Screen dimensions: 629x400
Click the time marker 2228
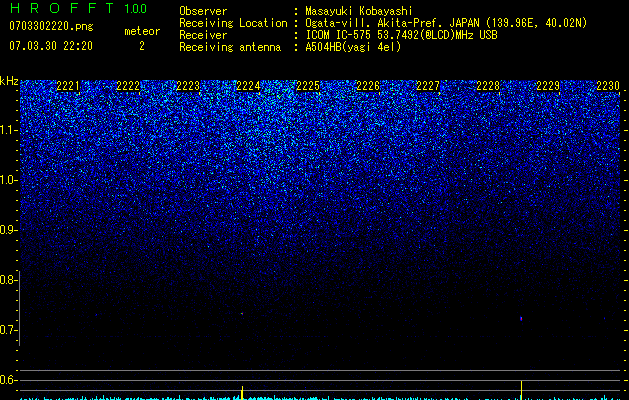[488, 86]
